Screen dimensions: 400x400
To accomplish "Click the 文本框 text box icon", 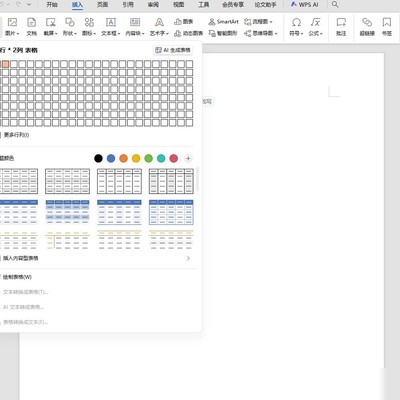I will pos(111,23).
